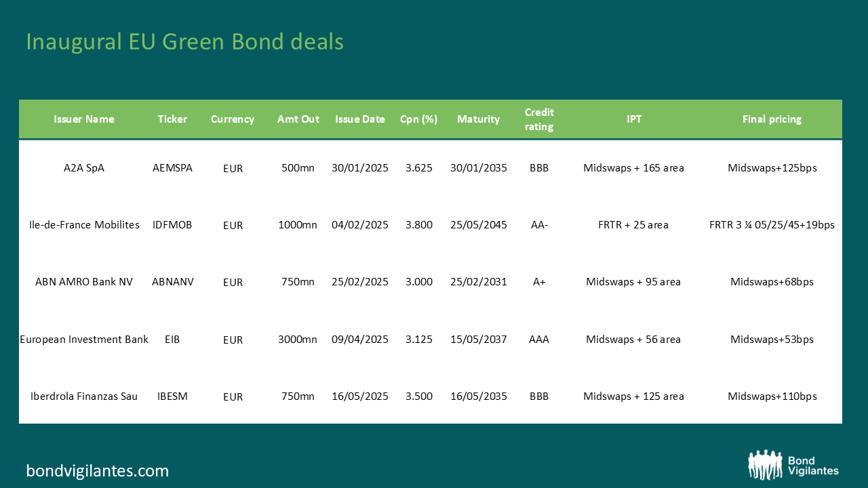Click the 'Credit rating' column header

[x=539, y=119]
